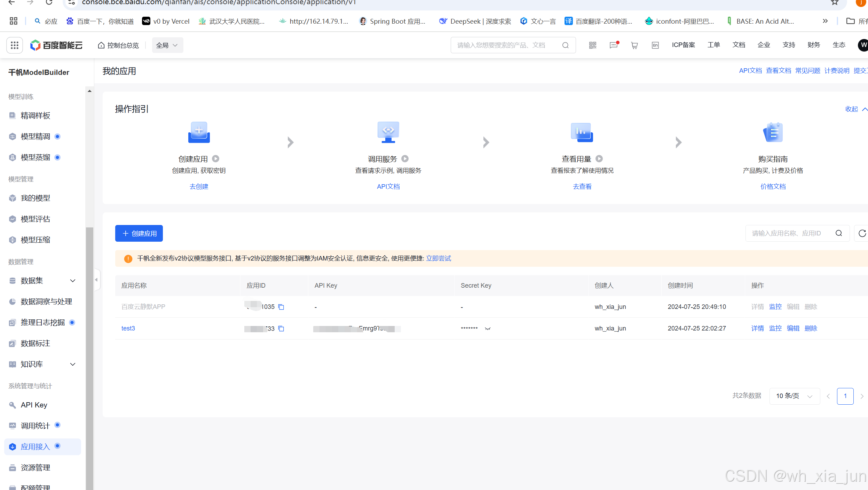The image size is (868, 490).
Task: Copy the app ID ending in 1035
Action: (x=281, y=307)
